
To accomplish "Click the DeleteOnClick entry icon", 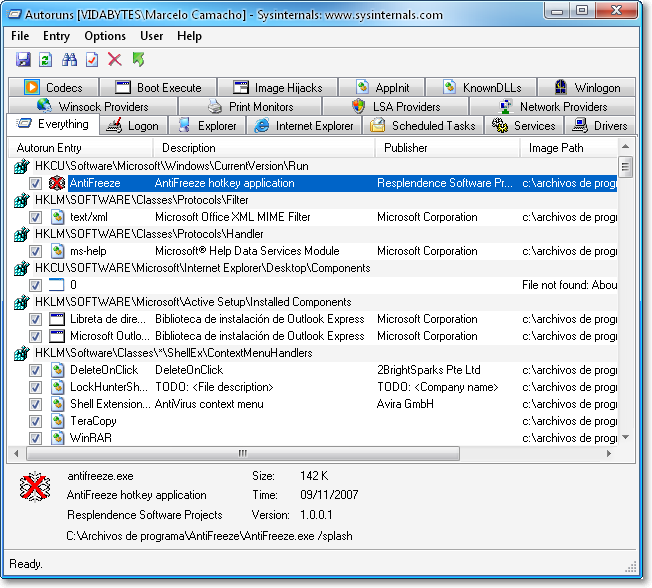I will [57, 370].
